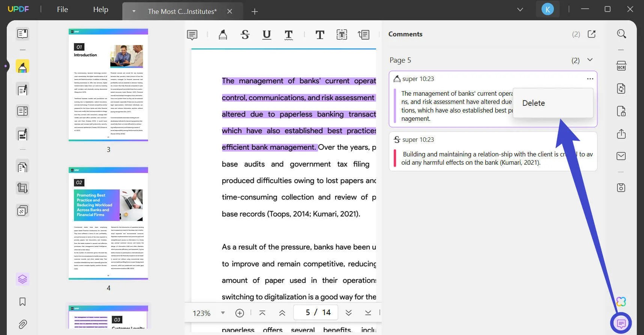Maximize the UPDF window
This screenshot has height=335, width=644.
coord(608,9)
